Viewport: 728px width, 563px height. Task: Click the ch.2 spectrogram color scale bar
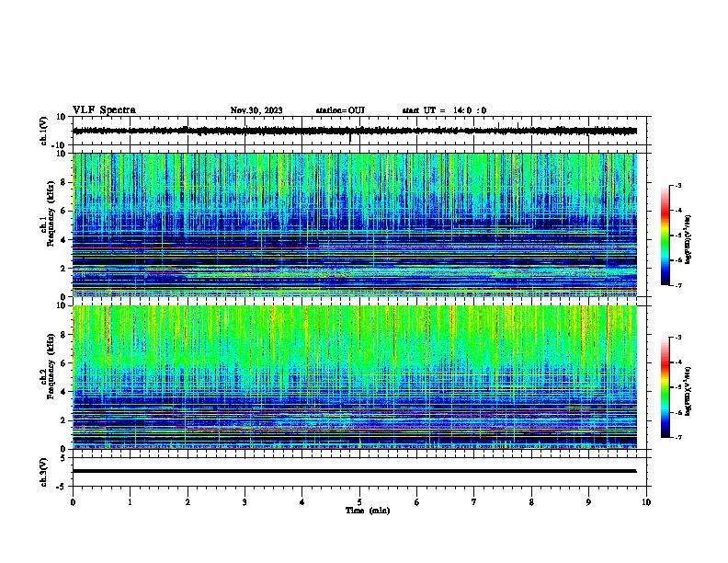[x=665, y=387]
